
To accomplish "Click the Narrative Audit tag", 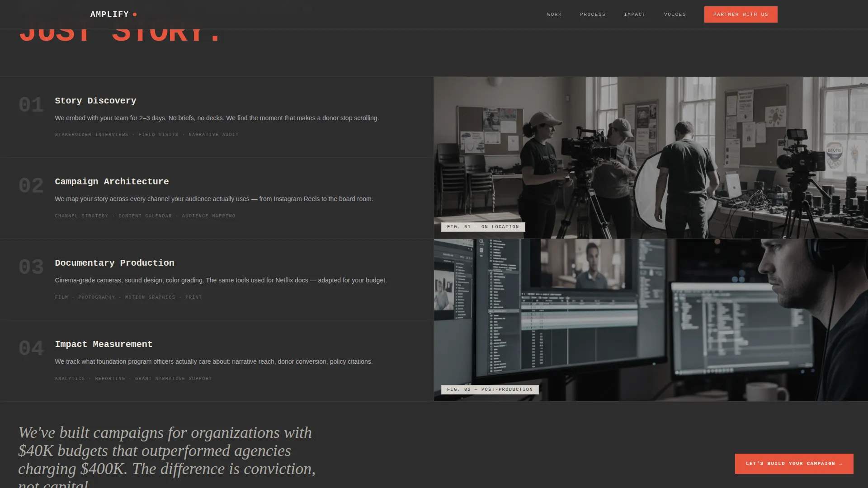I will point(213,135).
